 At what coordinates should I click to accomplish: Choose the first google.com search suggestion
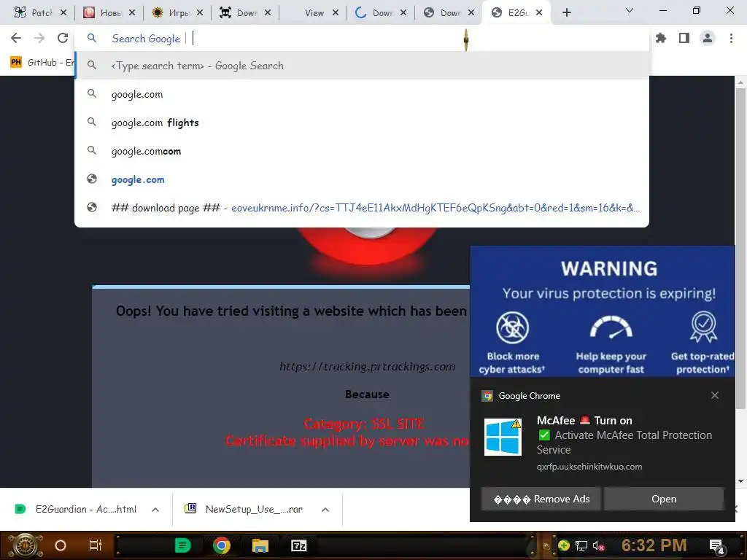pyautogui.click(x=362, y=94)
